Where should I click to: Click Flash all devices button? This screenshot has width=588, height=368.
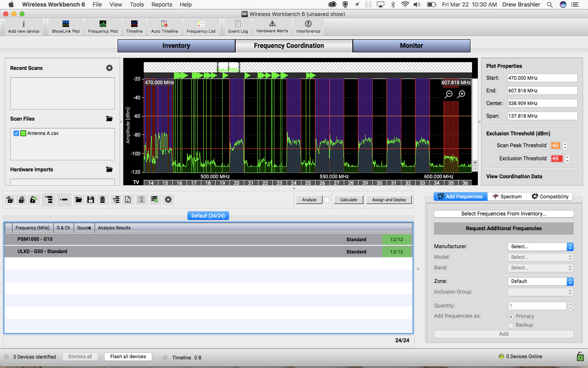coord(128,357)
